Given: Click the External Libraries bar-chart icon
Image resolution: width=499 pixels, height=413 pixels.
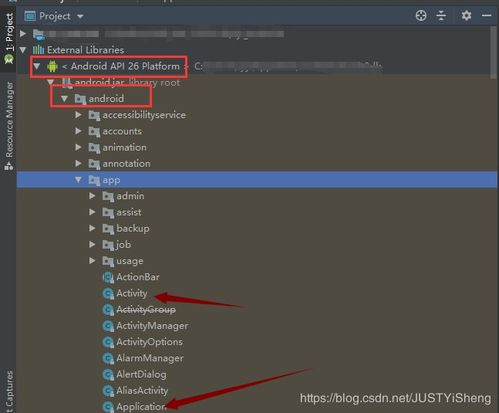Looking at the screenshot, I should [x=38, y=50].
